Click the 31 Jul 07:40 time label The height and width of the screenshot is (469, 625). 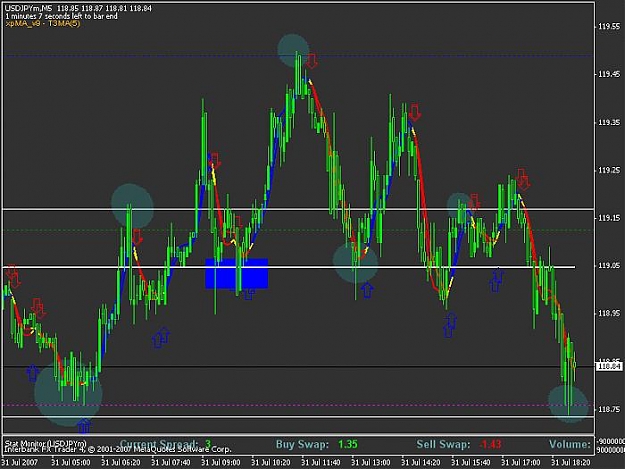pyautogui.click(x=171, y=463)
